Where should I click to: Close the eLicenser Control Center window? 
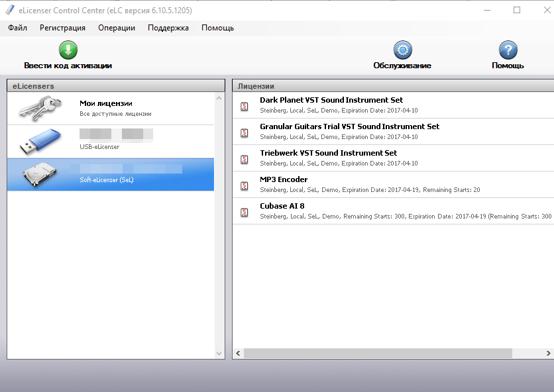pos(547,10)
